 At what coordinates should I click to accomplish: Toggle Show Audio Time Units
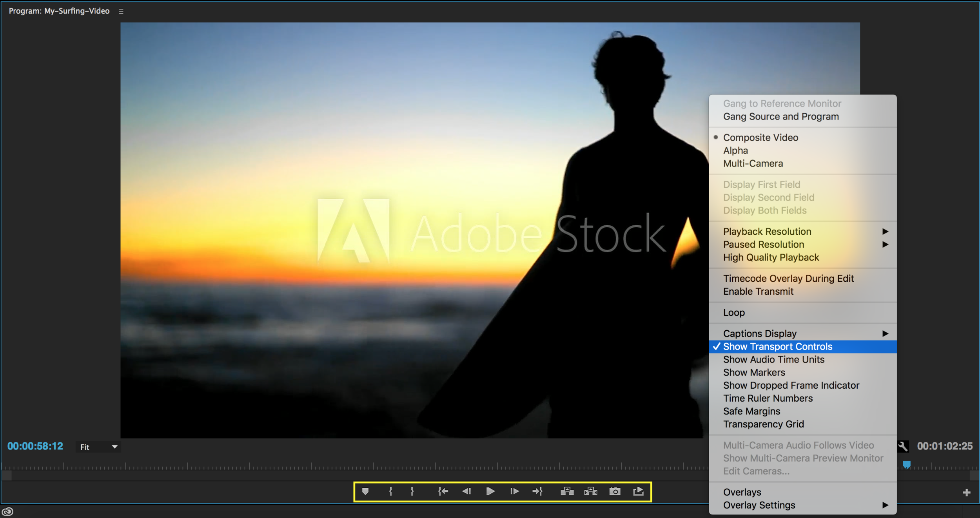(x=803, y=360)
